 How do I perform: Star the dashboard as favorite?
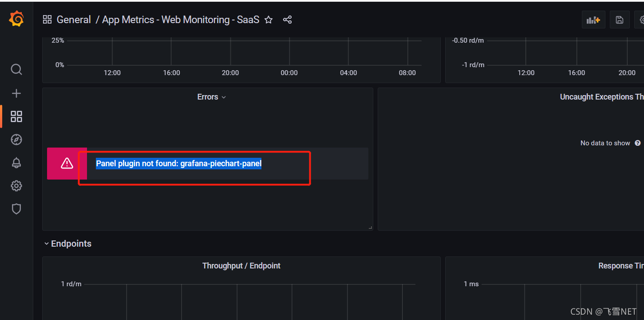coord(269,20)
